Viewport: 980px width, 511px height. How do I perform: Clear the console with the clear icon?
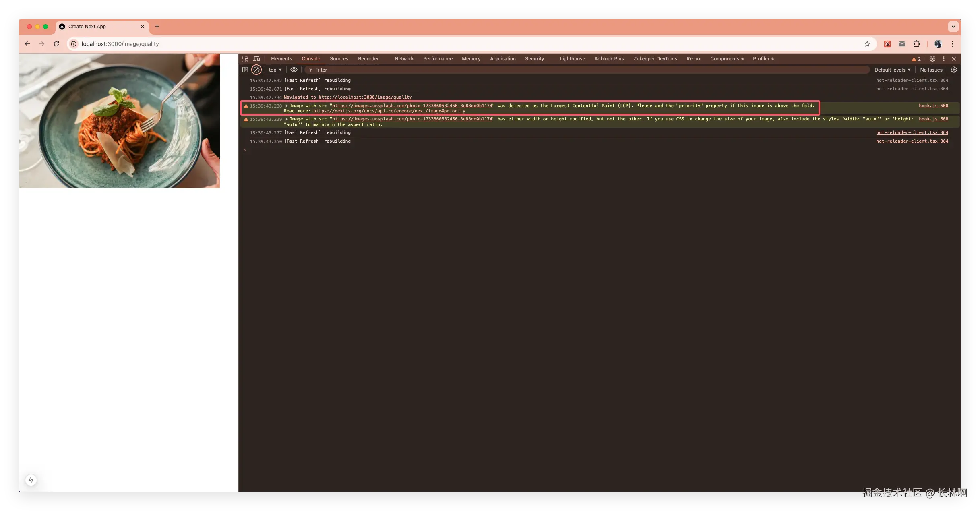pyautogui.click(x=256, y=70)
